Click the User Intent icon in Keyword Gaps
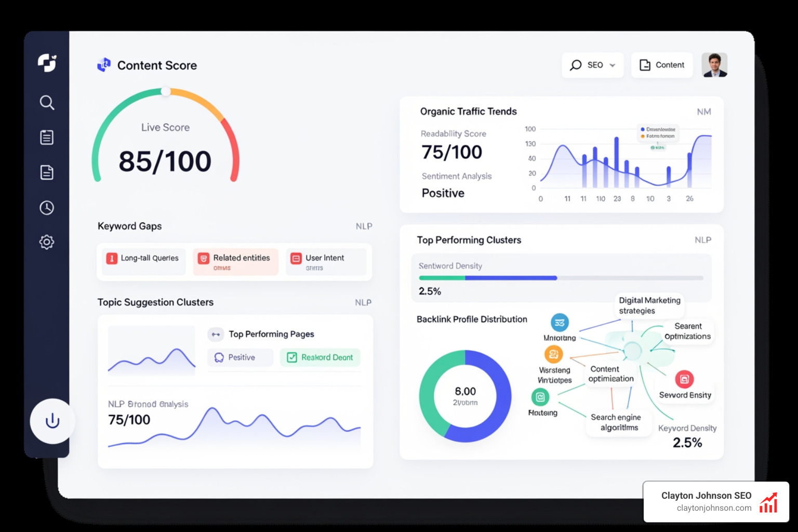Viewport: 798px width, 532px height. pos(296,258)
